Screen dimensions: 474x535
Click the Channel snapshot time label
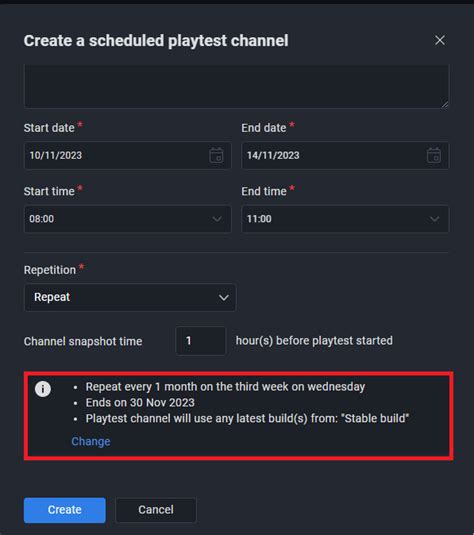[x=83, y=341]
